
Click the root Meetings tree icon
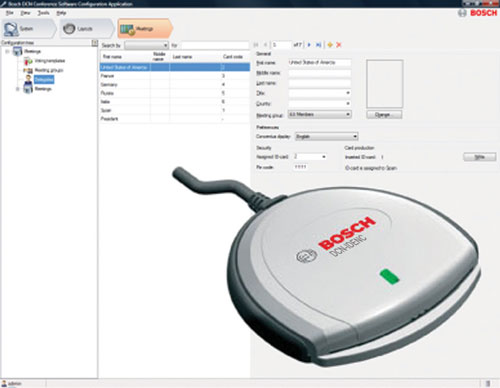(17, 51)
